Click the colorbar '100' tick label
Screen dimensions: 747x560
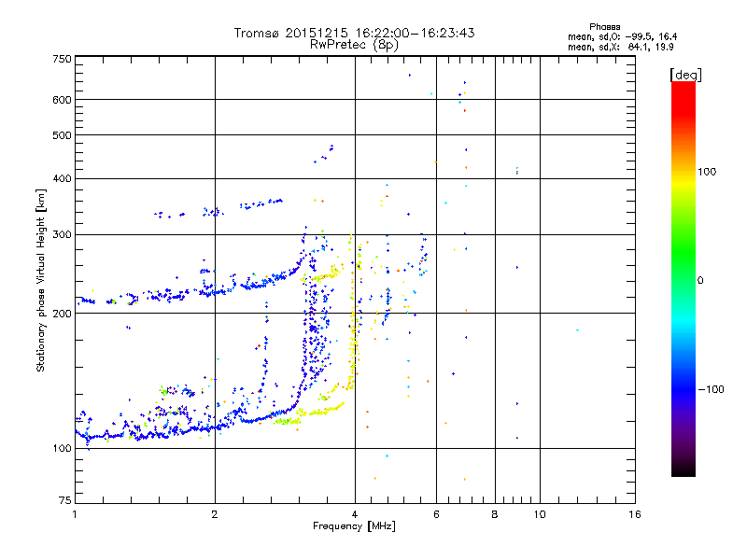coord(707,172)
